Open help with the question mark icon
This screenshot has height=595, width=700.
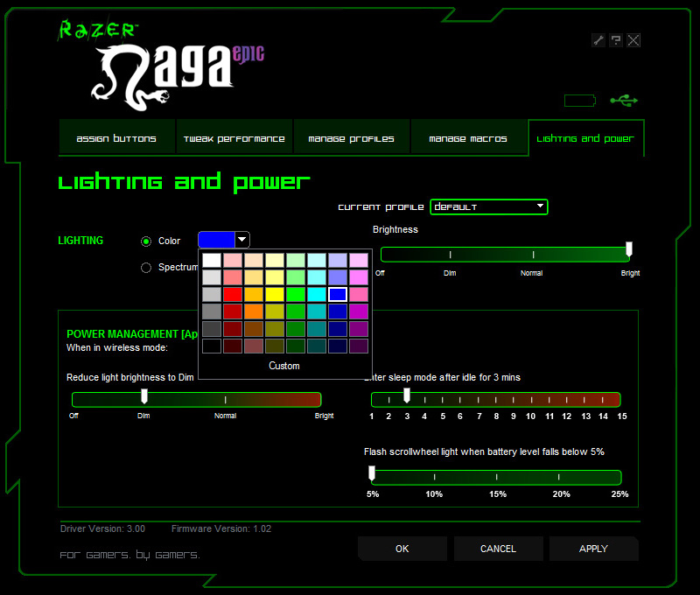pyautogui.click(x=616, y=40)
